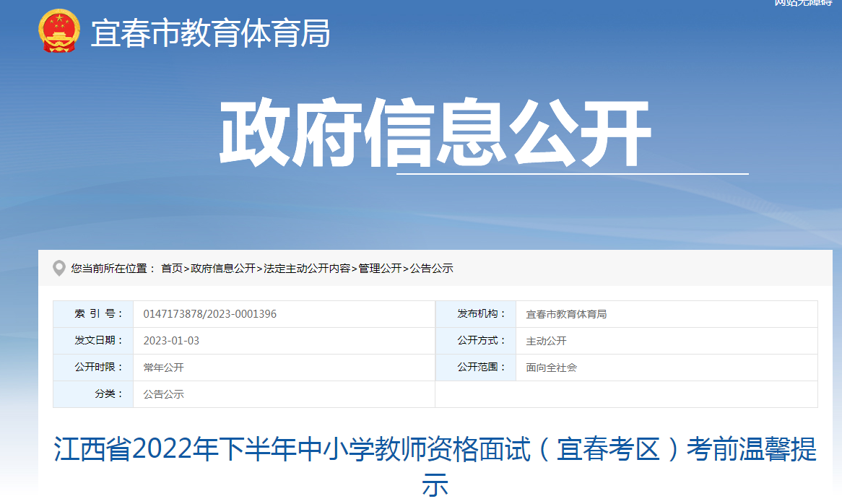Viewport: 842px width, 504px height.
Task: Click the 您当前所在位置 label
Action: (113, 269)
